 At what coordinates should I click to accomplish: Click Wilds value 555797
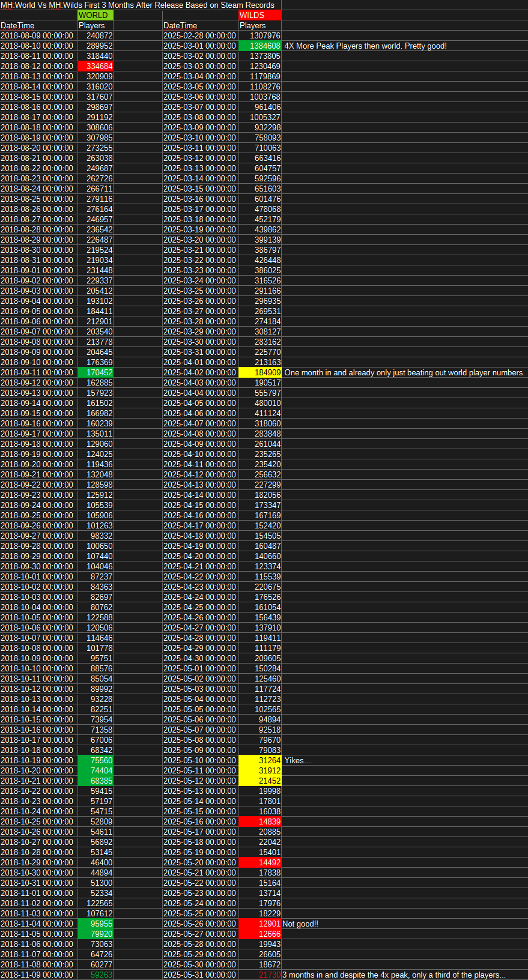tap(260, 393)
